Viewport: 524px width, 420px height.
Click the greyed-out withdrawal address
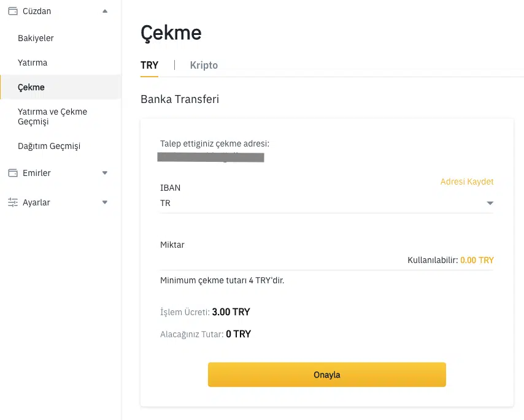tap(210, 158)
